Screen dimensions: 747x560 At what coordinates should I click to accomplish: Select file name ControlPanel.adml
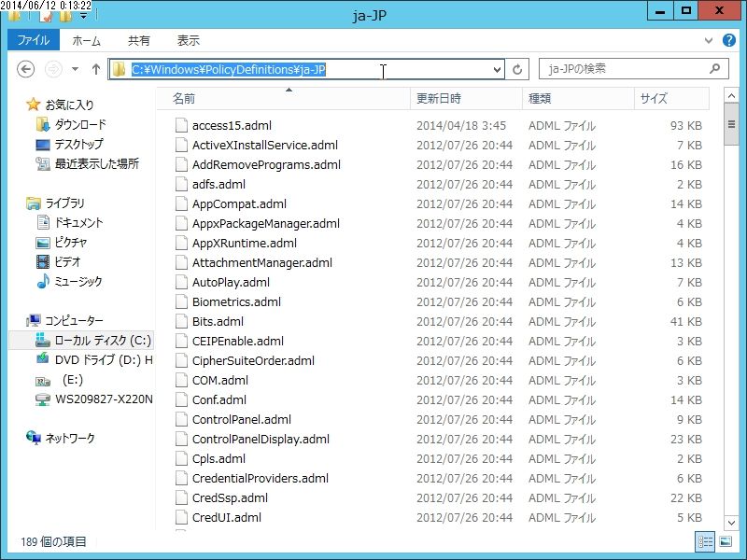tap(242, 419)
